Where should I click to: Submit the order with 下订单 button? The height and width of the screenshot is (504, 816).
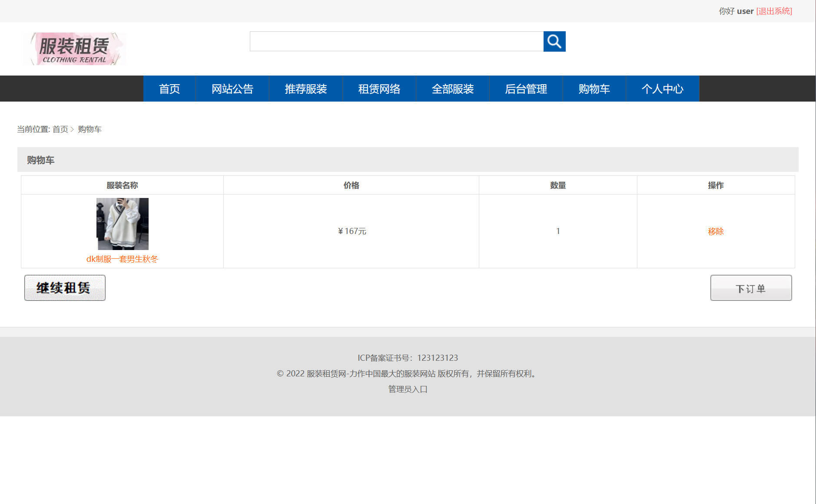pos(750,288)
